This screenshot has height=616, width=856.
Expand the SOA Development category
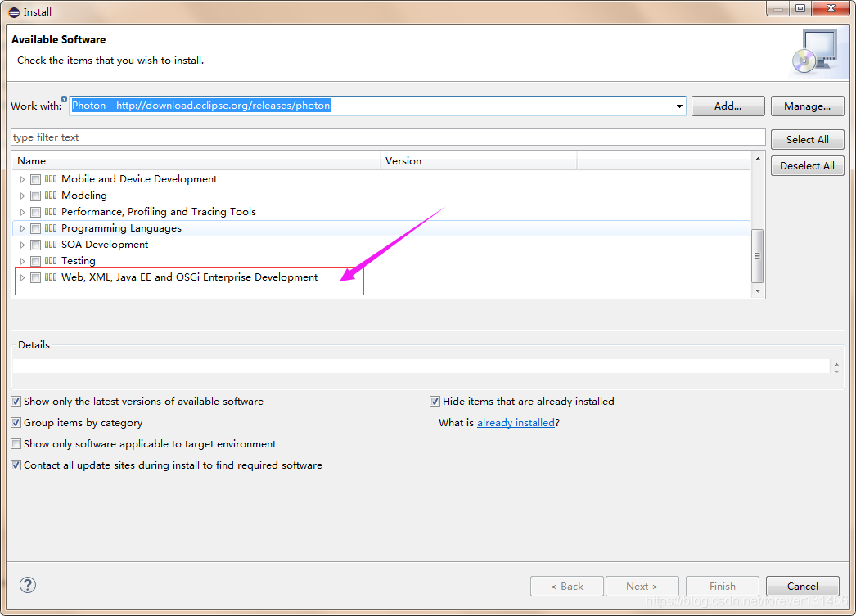22,245
